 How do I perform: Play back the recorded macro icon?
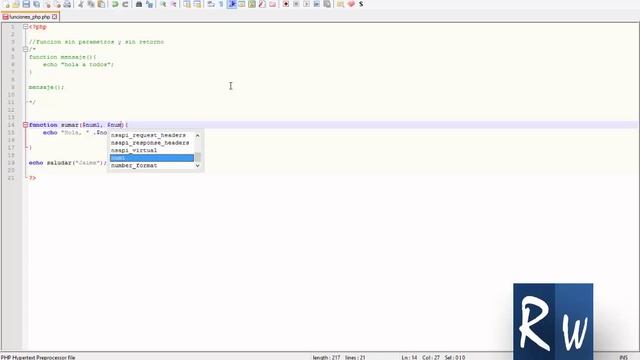pos(306,4)
